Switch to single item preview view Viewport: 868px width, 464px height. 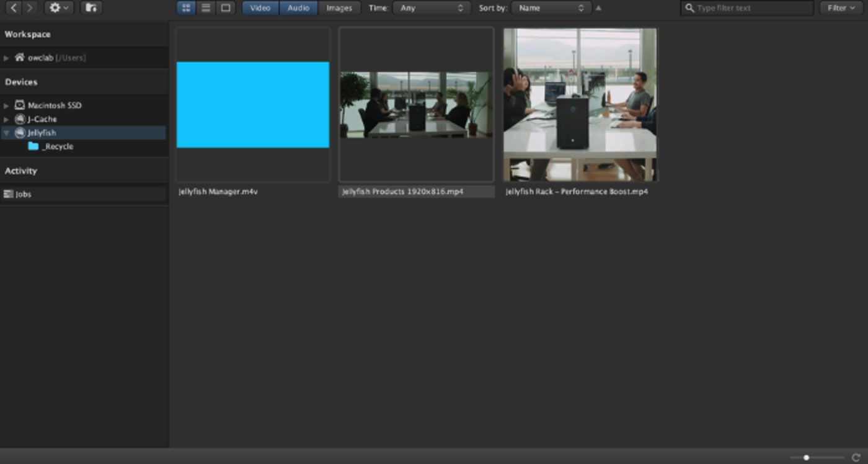pos(226,8)
